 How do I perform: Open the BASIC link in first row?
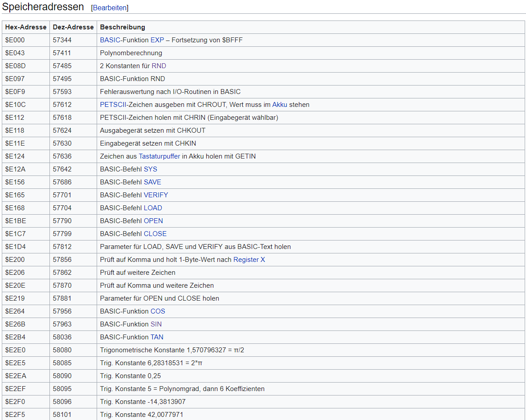(x=110, y=40)
